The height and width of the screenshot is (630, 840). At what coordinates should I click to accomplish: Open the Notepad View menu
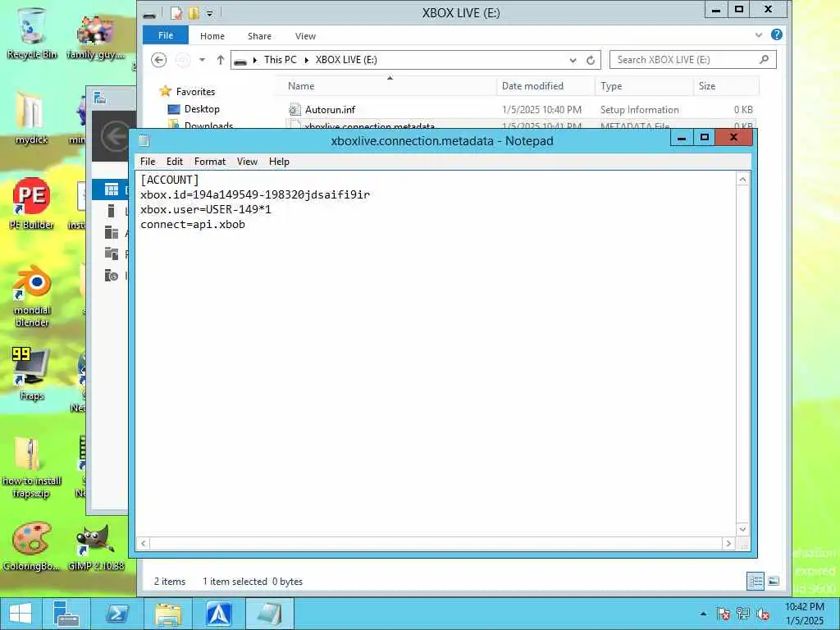pos(247,162)
